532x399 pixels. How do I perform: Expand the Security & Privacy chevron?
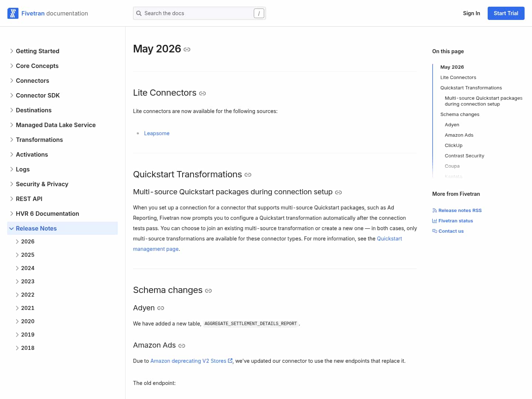12,184
